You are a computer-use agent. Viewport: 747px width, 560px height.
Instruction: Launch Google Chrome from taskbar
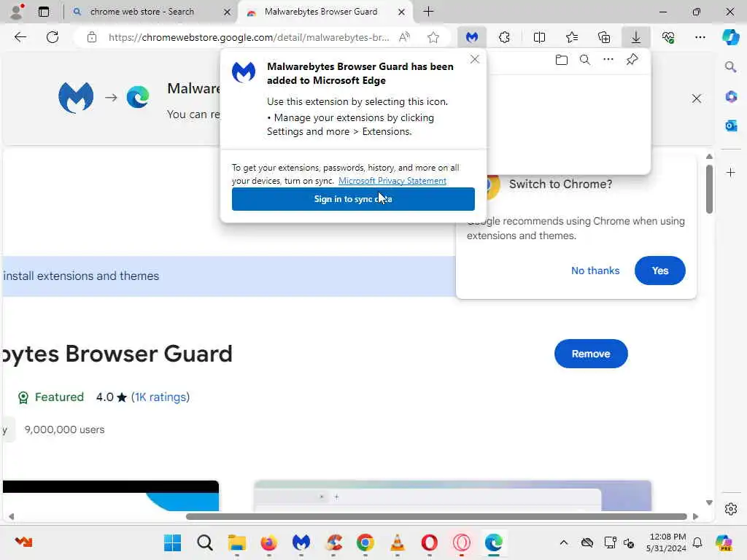click(x=365, y=542)
